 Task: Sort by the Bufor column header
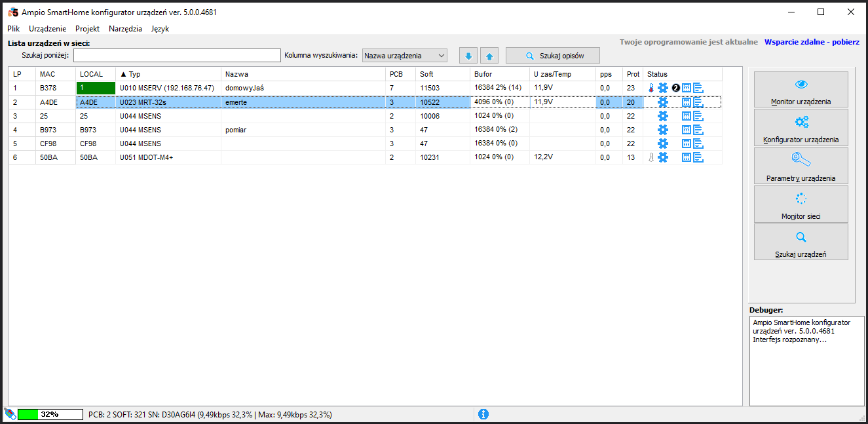[500, 74]
